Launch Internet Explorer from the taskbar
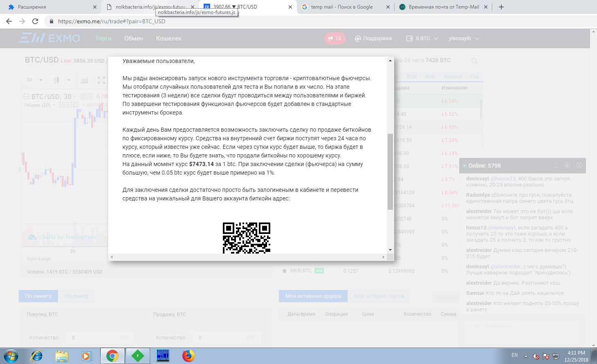597x364 pixels. coord(36,356)
